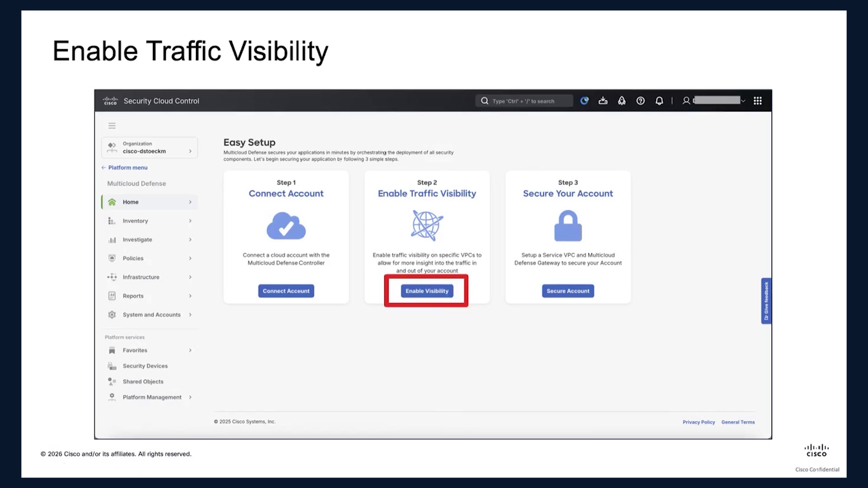Click the lock icon in Step 3 card
This screenshot has width=868, height=488.
tap(568, 225)
